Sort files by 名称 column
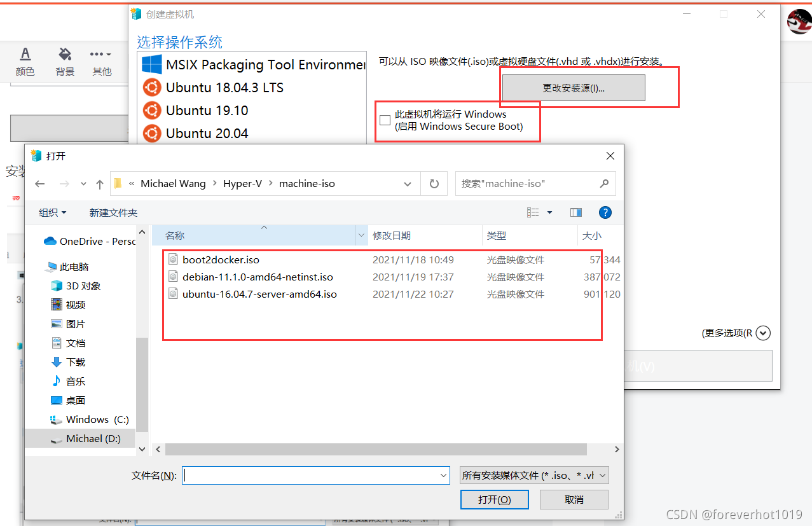 tap(254, 235)
